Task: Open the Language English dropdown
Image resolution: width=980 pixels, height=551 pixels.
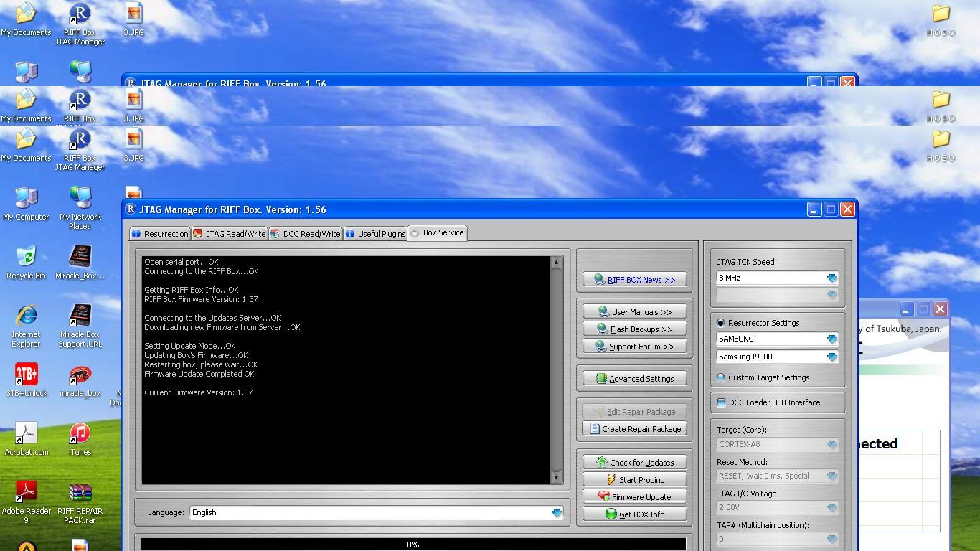Action: (377, 512)
